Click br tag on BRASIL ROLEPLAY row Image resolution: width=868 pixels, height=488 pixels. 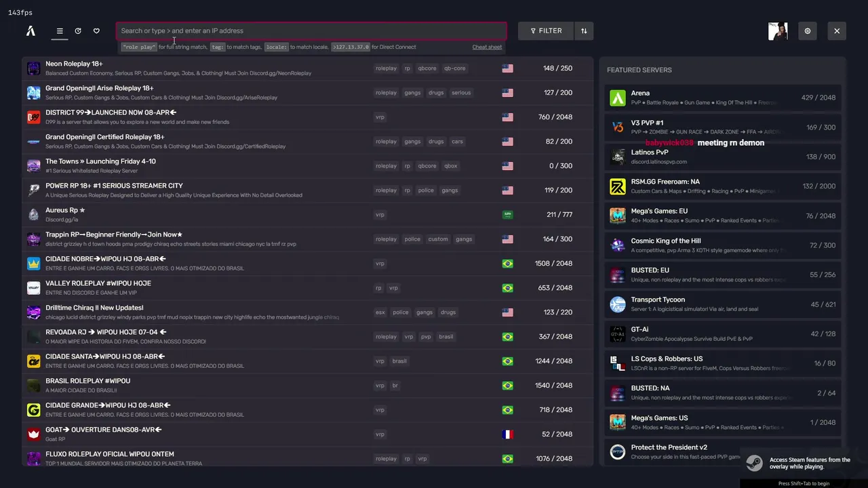(395, 386)
